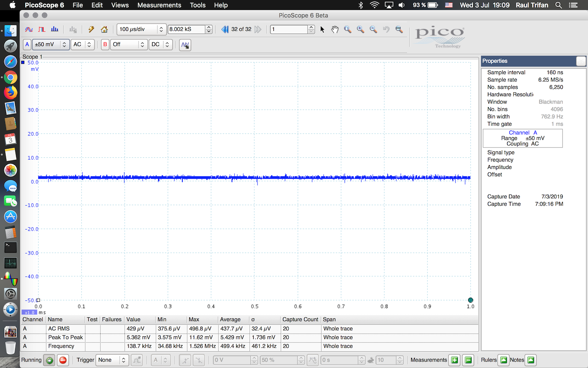Click the Scope 1 view title
Screen dimensions: 588x368
[x=32, y=57]
